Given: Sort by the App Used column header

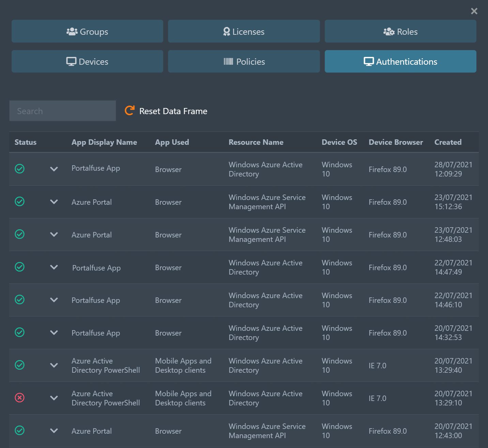Looking at the screenshot, I should (172, 142).
